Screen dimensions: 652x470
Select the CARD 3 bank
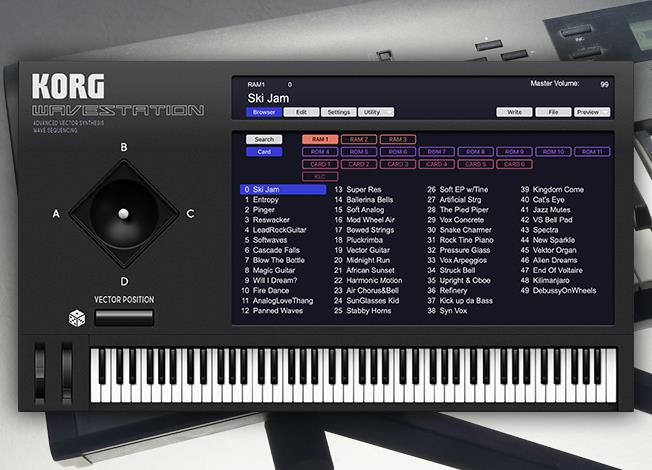tap(398, 164)
